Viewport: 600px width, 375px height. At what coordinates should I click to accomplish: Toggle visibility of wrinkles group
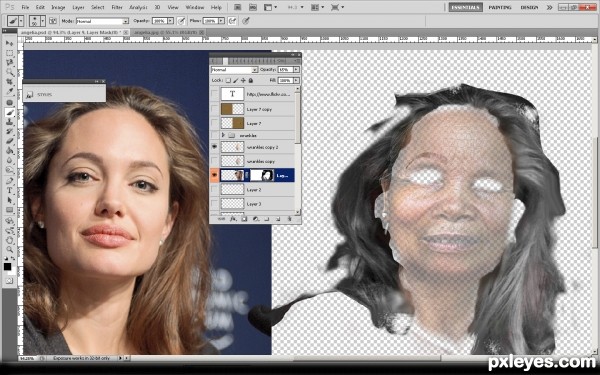click(x=214, y=135)
